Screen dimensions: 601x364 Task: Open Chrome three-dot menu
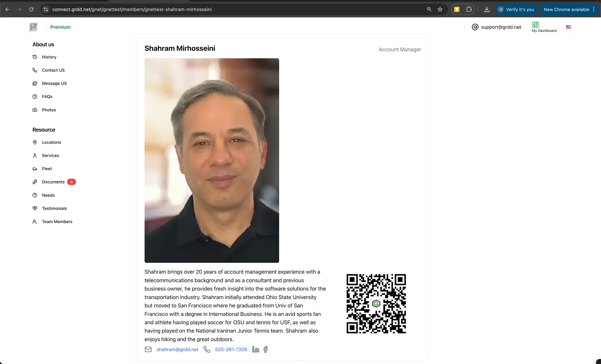click(x=594, y=10)
